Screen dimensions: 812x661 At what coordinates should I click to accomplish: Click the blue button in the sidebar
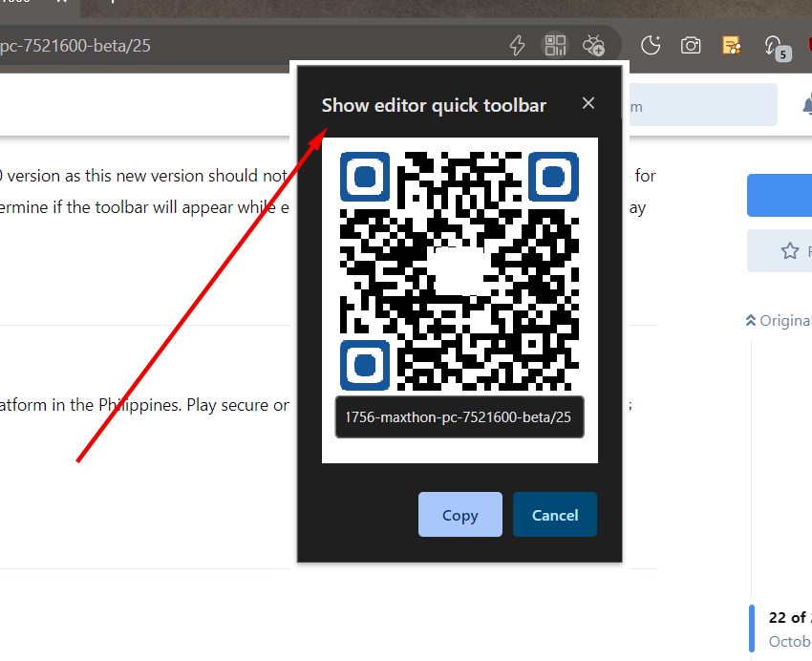780,195
